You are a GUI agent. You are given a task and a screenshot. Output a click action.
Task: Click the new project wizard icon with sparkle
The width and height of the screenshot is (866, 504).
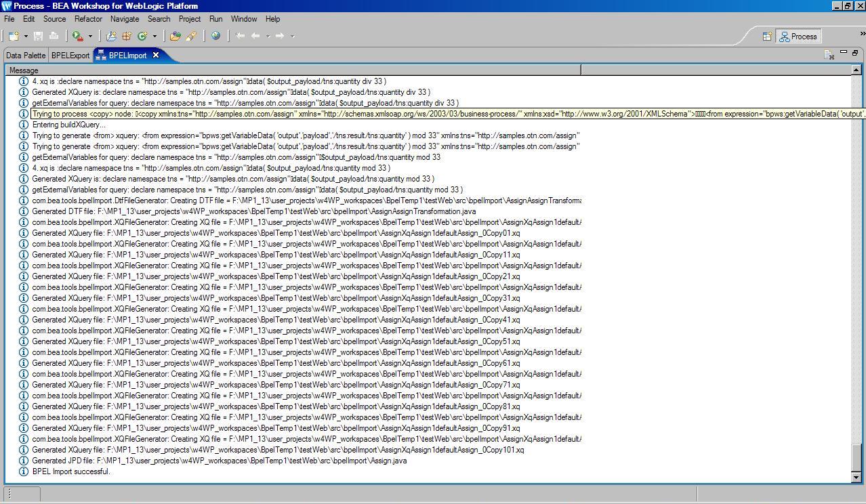click(x=111, y=36)
